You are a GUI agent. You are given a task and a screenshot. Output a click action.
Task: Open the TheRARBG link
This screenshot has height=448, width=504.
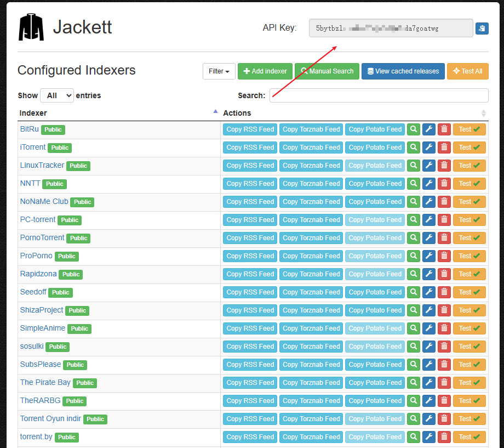coord(40,400)
